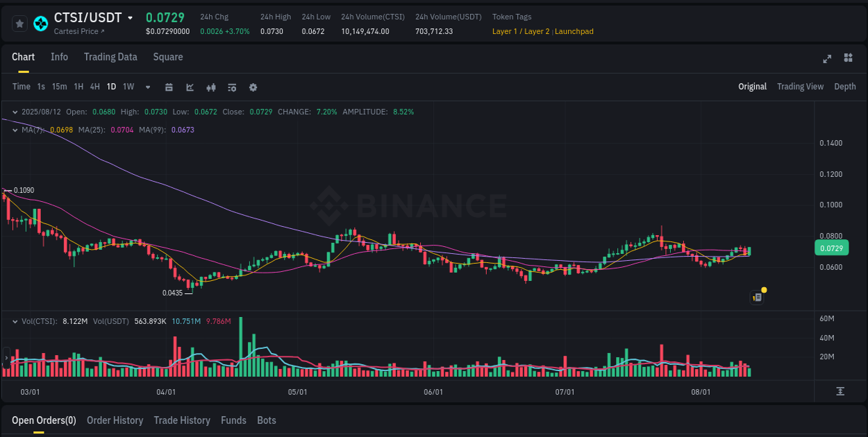Select the 1W timeframe
Image resolution: width=868 pixels, height=437 pixels.
coord(128,87)
